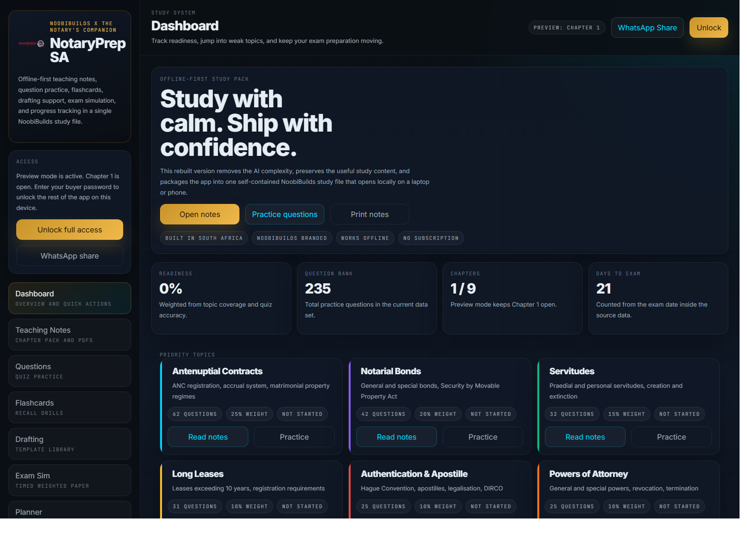
Task: Open the Dashboard sidebar section
Action: pos(70,298)
